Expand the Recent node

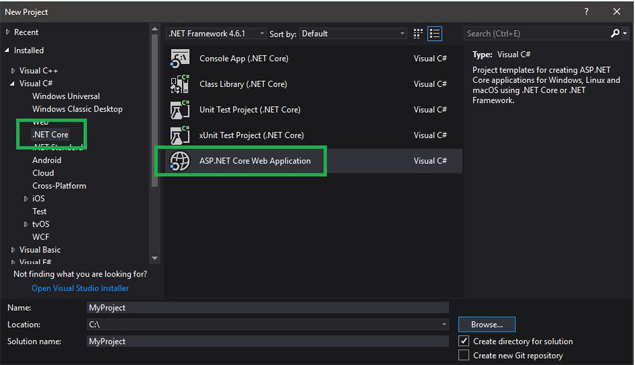tap(7, 32)
